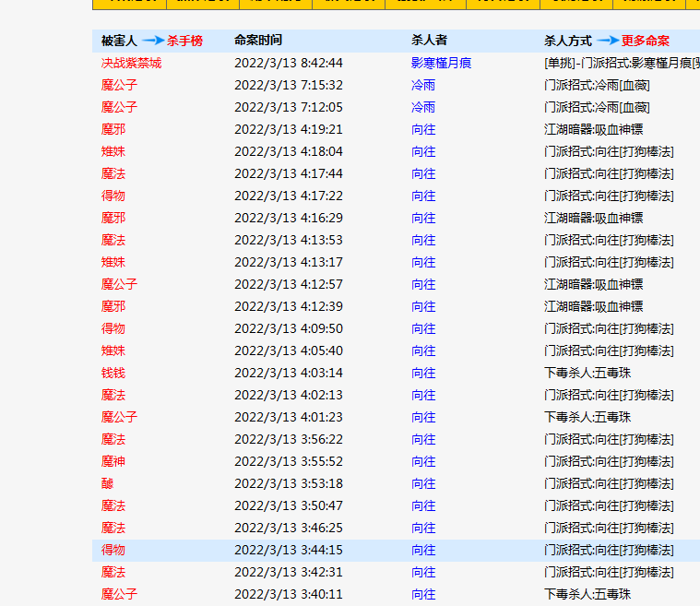
Task: Click victim 魔邪 in the 4:16:29 row
Action: point(113,218)
